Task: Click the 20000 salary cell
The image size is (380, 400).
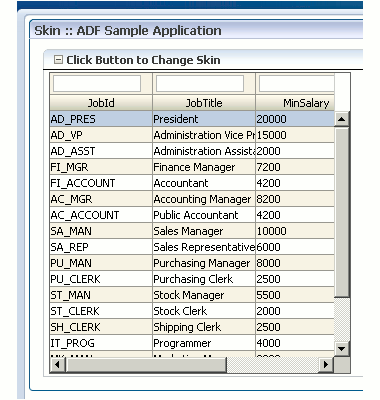Action: coord(295,119)
